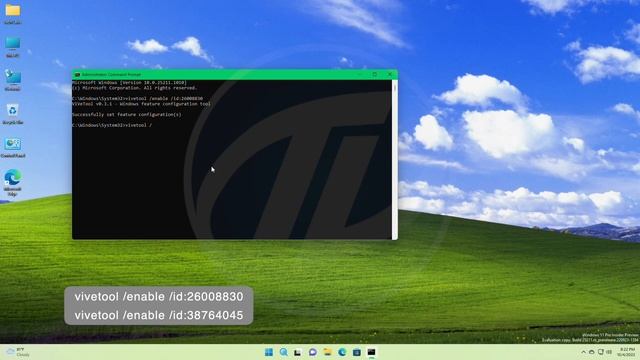Click the 'ViVeTool v0.3.1' output line
The height and width of the screenshot is (360, 640).
pyautogui.click(x=142, y=104)
